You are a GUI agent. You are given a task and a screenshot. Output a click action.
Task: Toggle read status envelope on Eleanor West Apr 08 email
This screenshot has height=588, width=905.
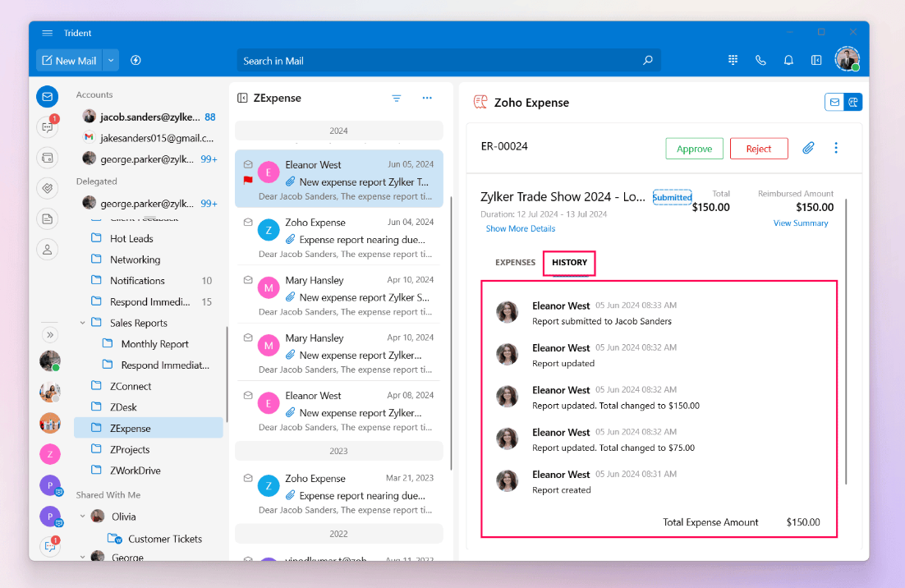pos(248,395)
